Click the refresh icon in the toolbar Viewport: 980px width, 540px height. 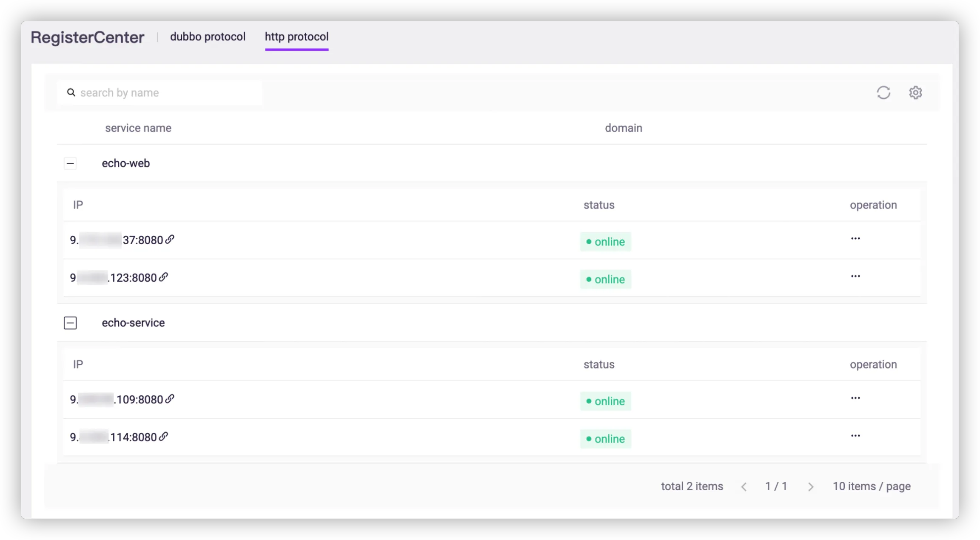883,92
